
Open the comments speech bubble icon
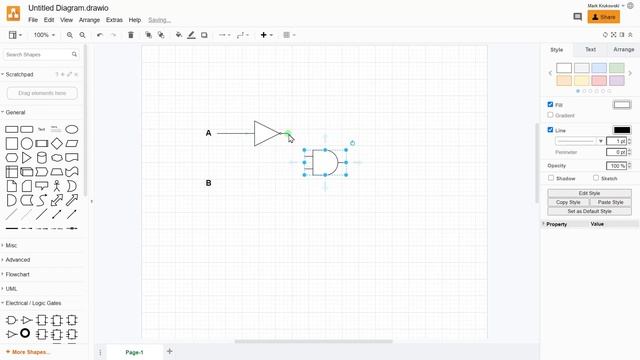tap(578, 17)
